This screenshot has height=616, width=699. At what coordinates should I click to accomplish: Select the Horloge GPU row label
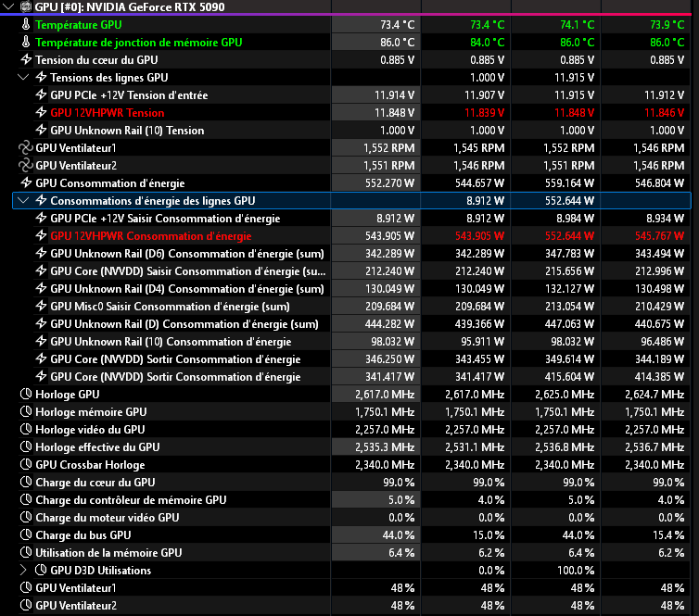[68, 395]
